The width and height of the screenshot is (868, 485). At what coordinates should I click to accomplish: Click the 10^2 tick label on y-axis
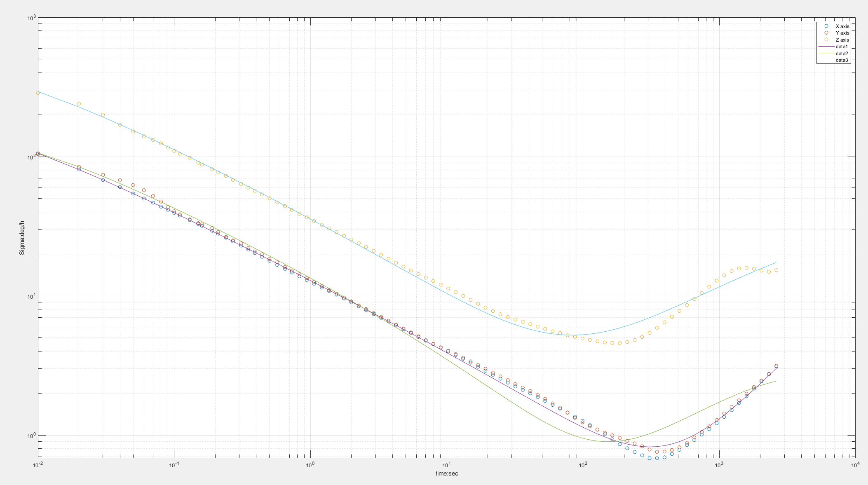click(x=32, y=157)
